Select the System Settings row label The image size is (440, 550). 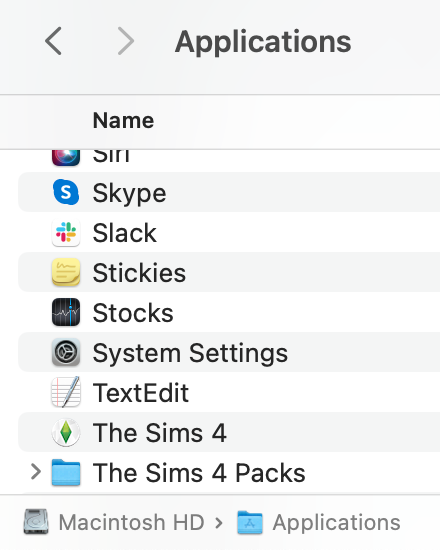[x=190, y=353]
